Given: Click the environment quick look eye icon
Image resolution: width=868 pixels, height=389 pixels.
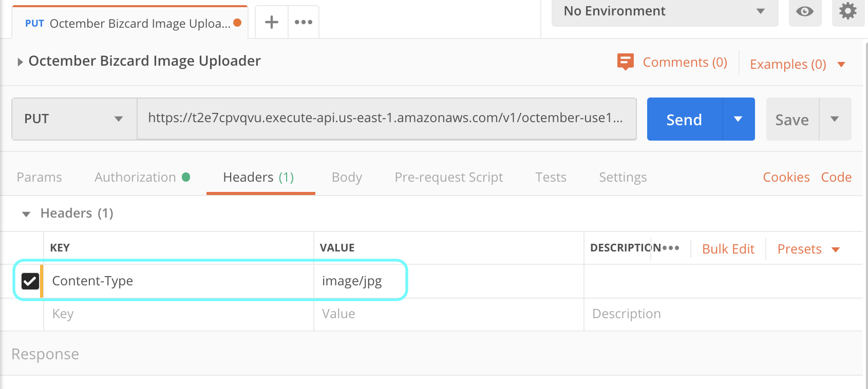Looking at the screenshot, I should (804, 11).
